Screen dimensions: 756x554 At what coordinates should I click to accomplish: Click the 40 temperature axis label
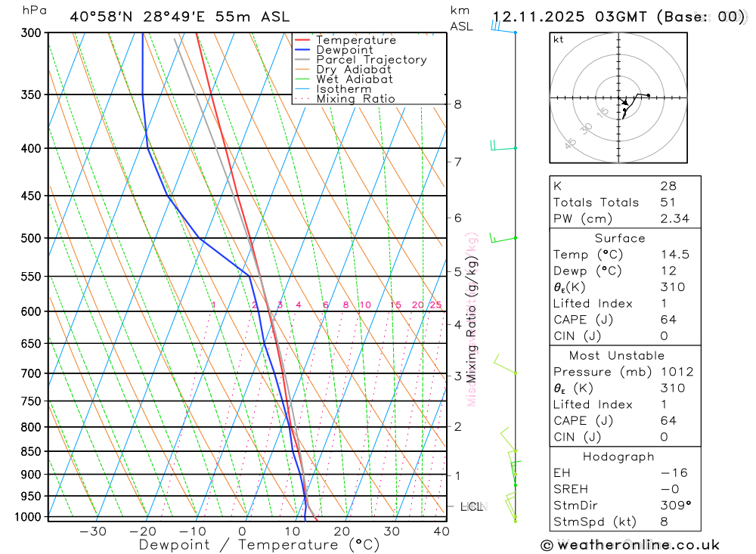(x=442, y=532)
